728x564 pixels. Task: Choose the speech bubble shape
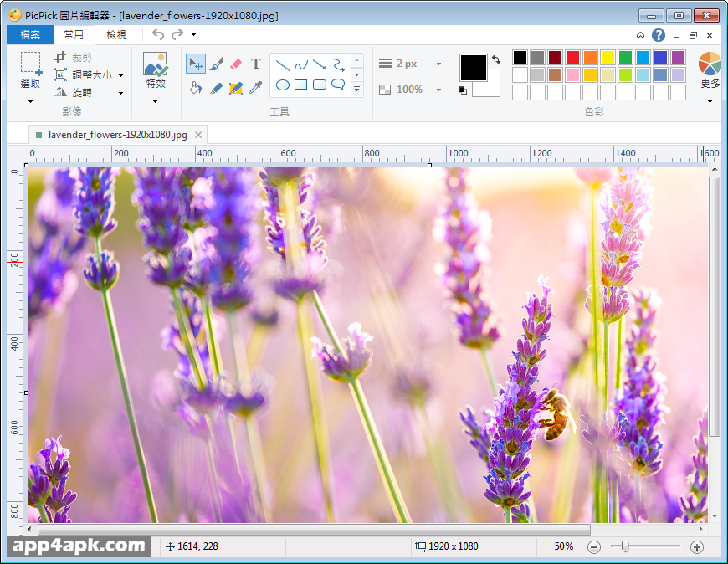338,85
